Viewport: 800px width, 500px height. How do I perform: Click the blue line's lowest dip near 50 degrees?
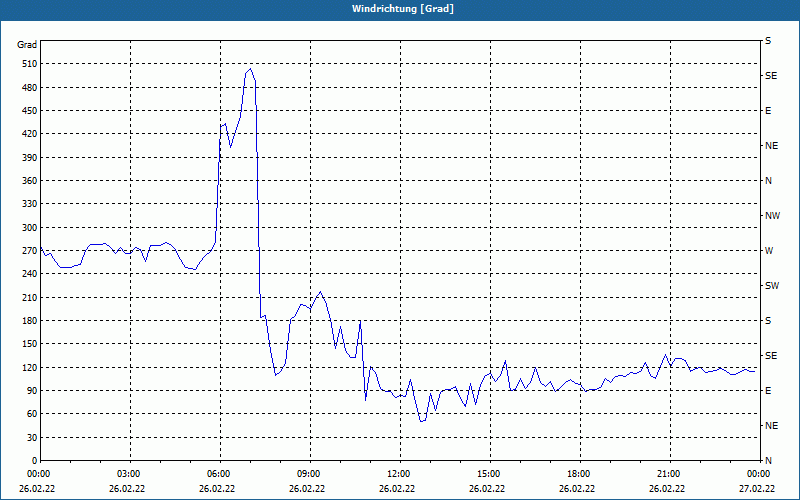click(x=421, y=421)
